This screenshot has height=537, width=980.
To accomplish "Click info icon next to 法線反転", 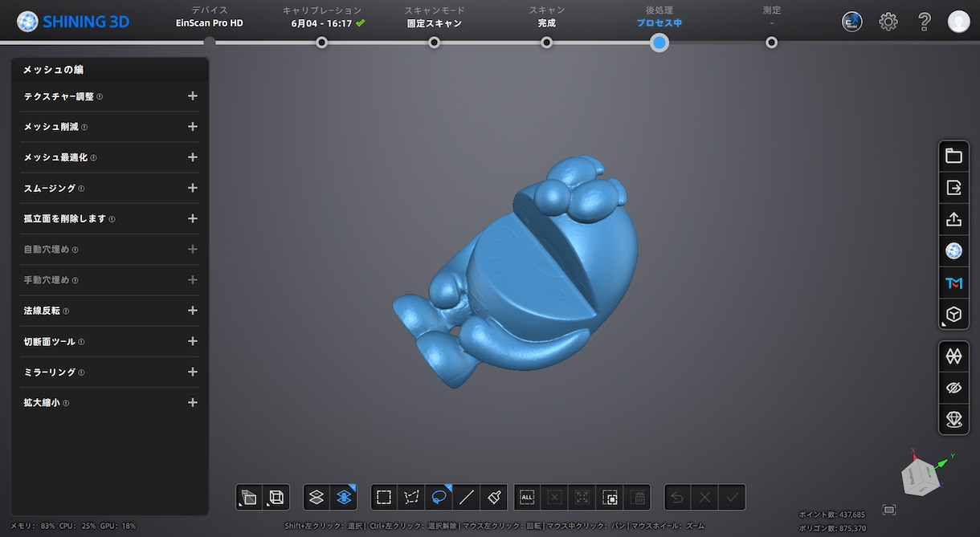I will (x=66, y=311).
